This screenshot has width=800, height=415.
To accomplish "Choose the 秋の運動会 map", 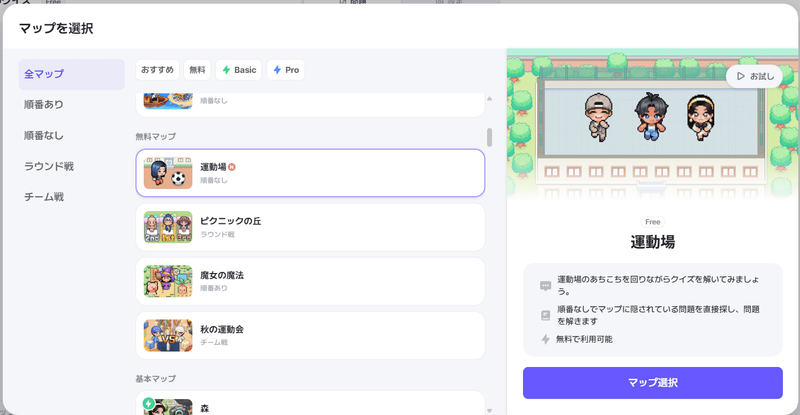I will (x=310, y=335).
